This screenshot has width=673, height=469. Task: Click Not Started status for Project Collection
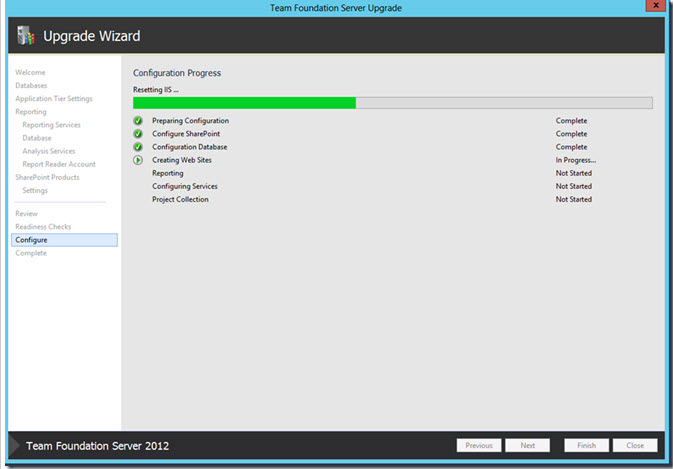[574, 199]
